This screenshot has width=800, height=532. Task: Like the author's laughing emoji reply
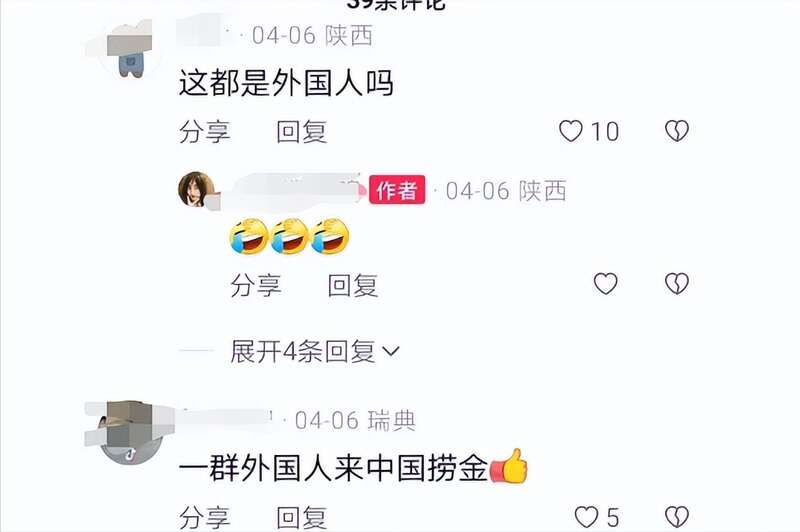606,284
